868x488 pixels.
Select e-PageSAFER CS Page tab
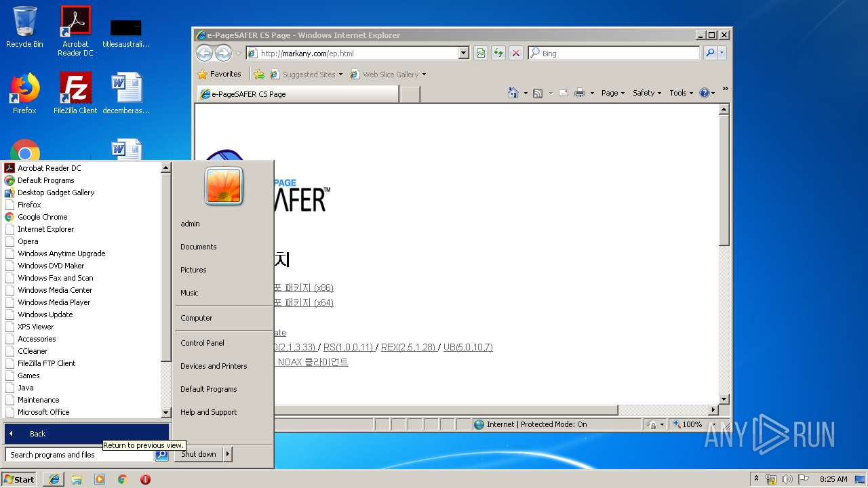(298, 94)
